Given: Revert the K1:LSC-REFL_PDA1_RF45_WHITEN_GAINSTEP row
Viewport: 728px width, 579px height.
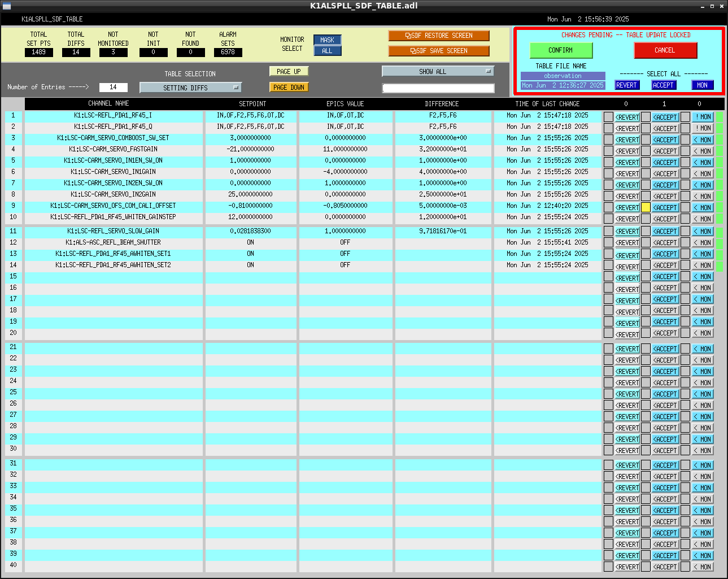Looking at the screenshot, I should (627, 219).
